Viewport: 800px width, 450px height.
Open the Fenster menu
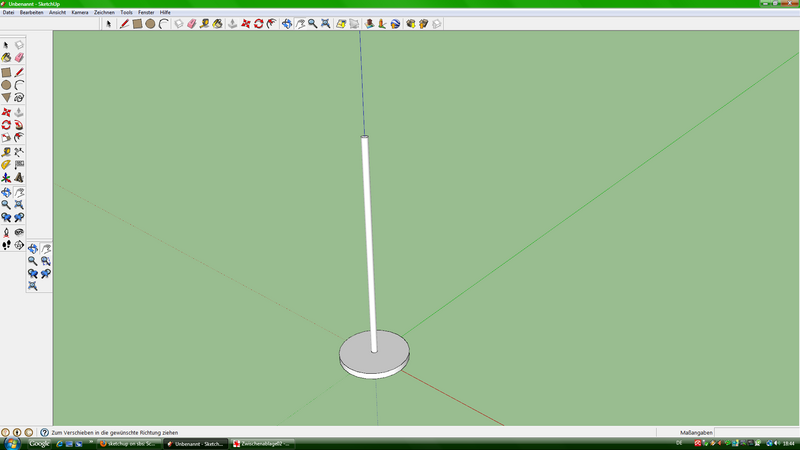click(x=146, y=12)
